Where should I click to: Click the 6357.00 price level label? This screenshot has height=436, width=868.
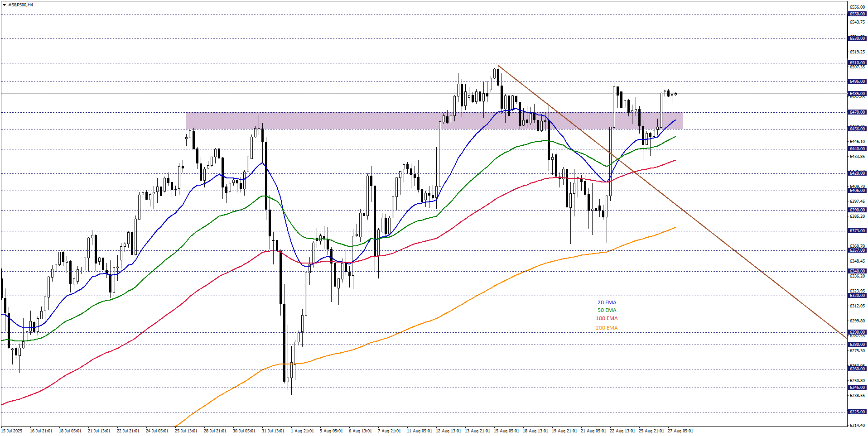coord(857,250)
